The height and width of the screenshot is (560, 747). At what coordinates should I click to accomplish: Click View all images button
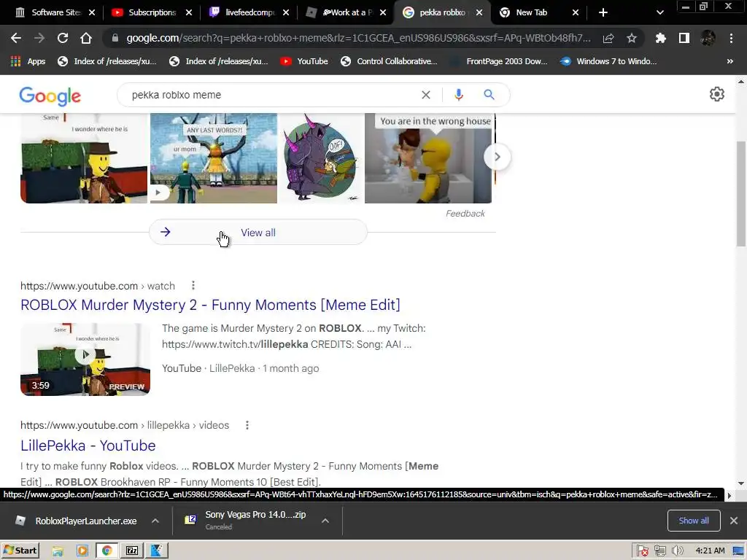[258, 233]
